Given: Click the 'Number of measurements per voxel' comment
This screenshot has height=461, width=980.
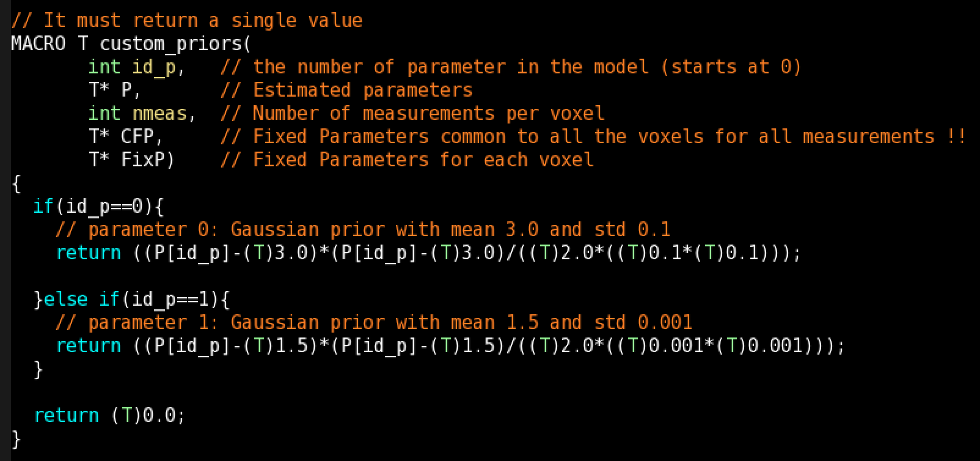Looking at the screenshot, I should click(428, 114).
